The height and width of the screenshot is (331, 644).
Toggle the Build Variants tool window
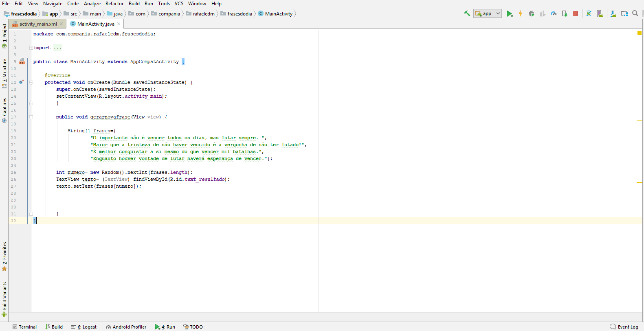[4, 299]
